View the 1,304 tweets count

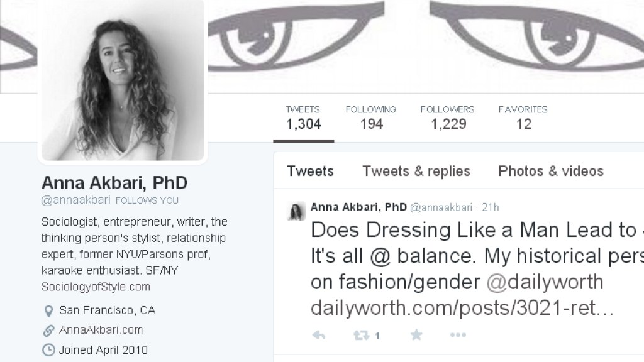point(303,118)
